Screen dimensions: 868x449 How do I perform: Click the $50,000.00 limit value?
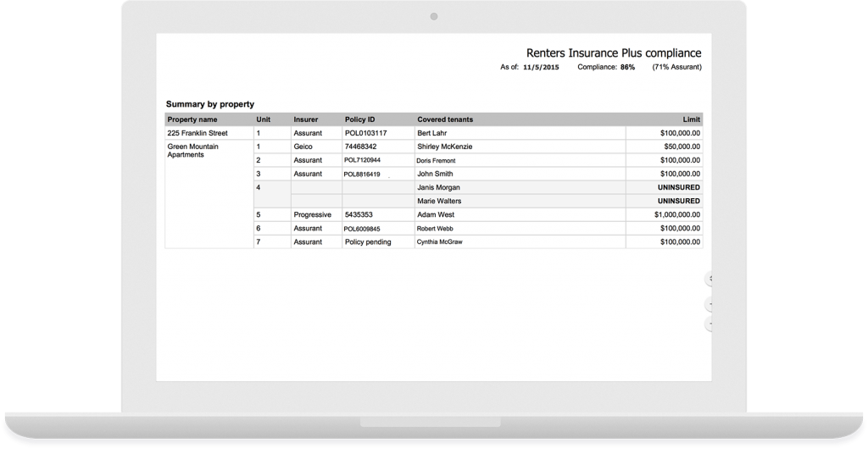(x=682, y=147)
